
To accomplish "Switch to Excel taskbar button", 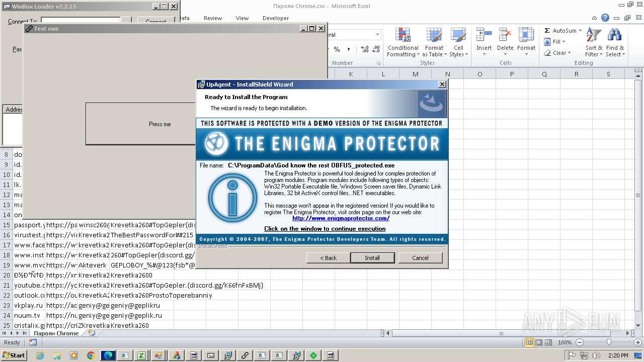I will click(142, 355).
